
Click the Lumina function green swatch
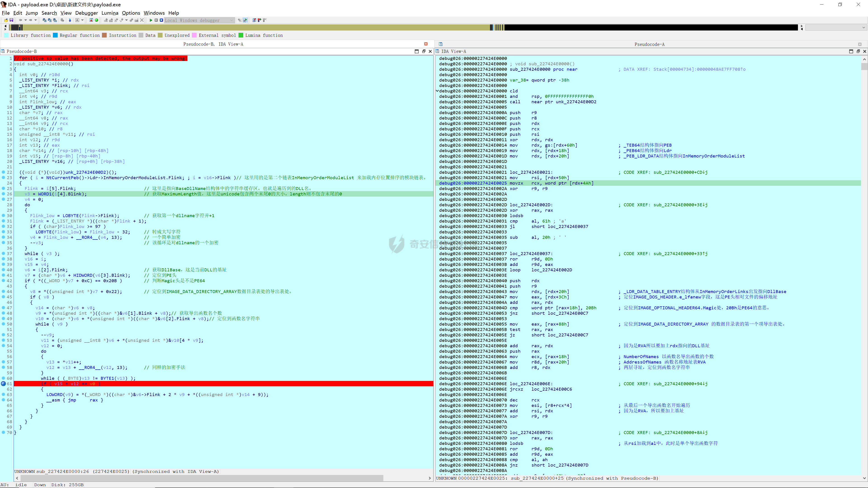241,35
